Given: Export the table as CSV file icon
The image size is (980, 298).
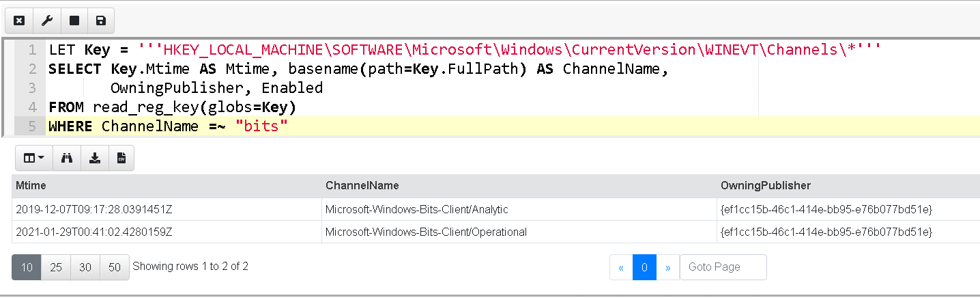Looking at the screenshot, I should pos(121,158).
